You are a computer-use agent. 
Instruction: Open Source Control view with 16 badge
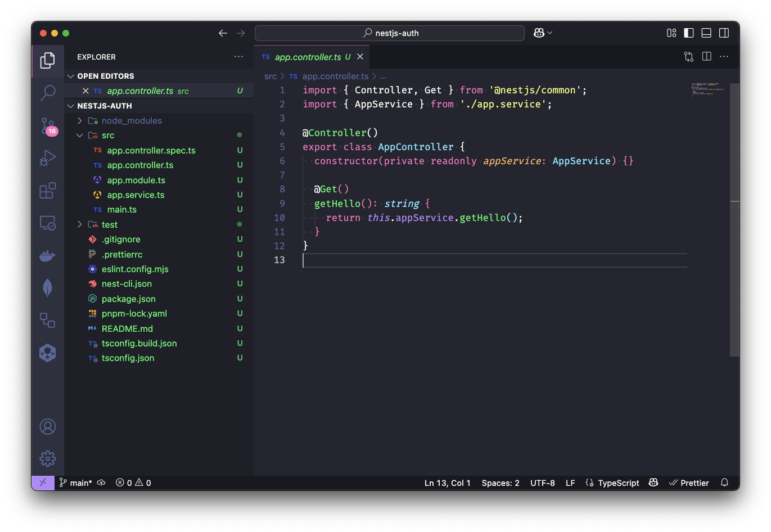(48, 126)
